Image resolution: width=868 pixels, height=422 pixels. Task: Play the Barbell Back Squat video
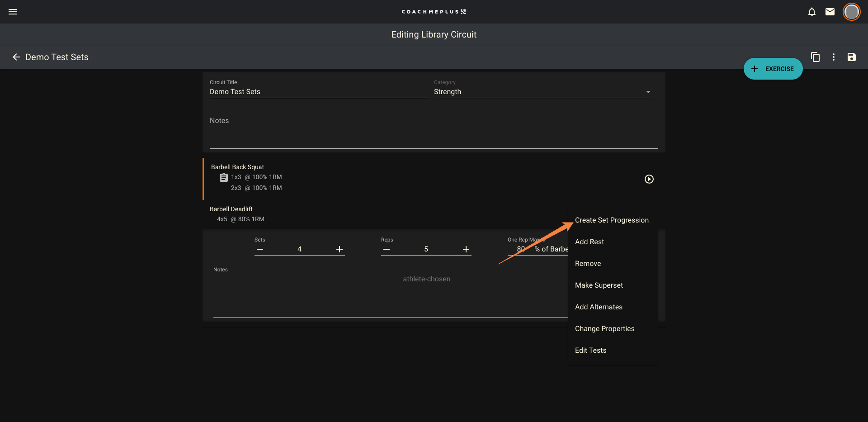pyautogui.click(x=649, y=179)
